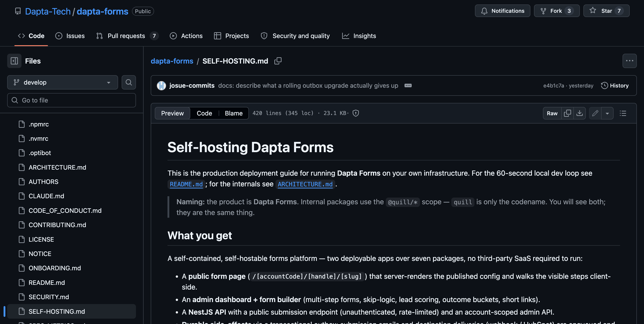Screen dimensions: 644x324
Task: Expand the commit message ellipsis
Action: click(408, 85)
